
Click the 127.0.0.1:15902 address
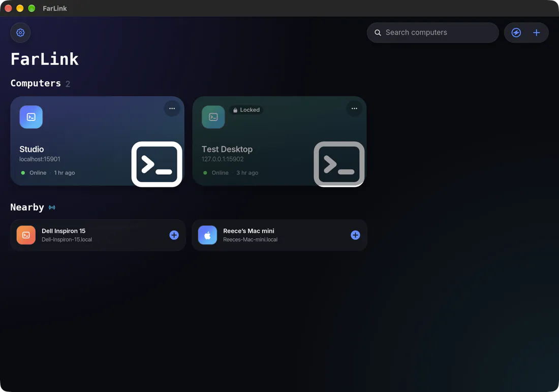click(223, 159)
